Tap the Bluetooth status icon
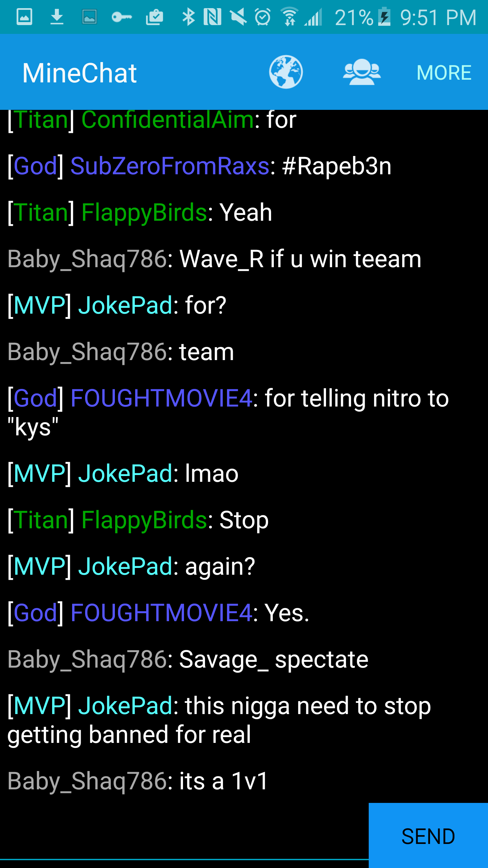Viewport: 488px width, 868px height. coord(188,17)
